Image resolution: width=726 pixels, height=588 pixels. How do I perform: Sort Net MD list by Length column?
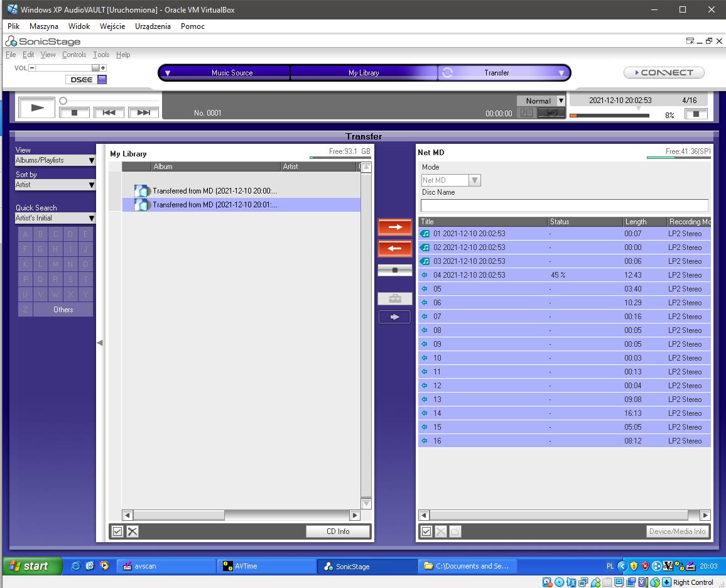[x=644, y=222]
